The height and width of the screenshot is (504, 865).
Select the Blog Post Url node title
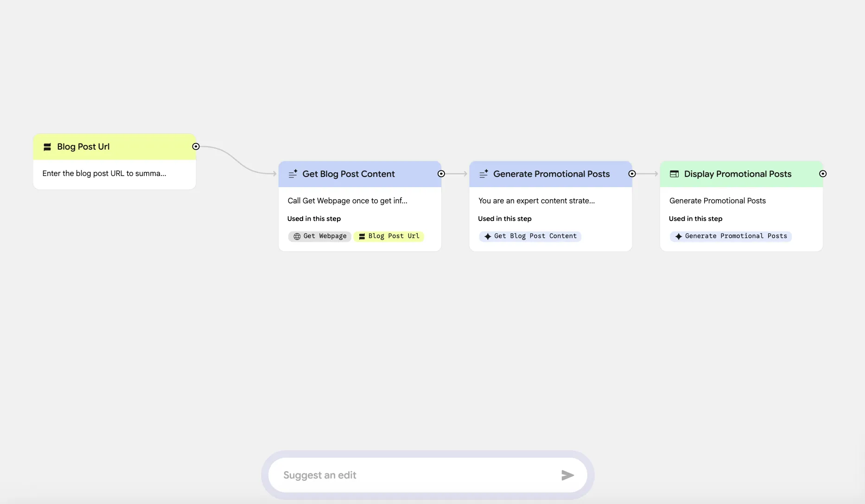83,147
